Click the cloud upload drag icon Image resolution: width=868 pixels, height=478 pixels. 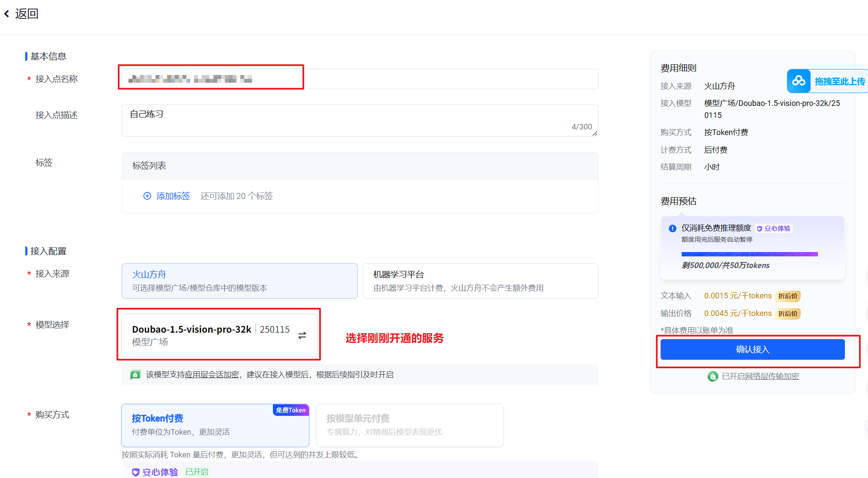point(799,81)
